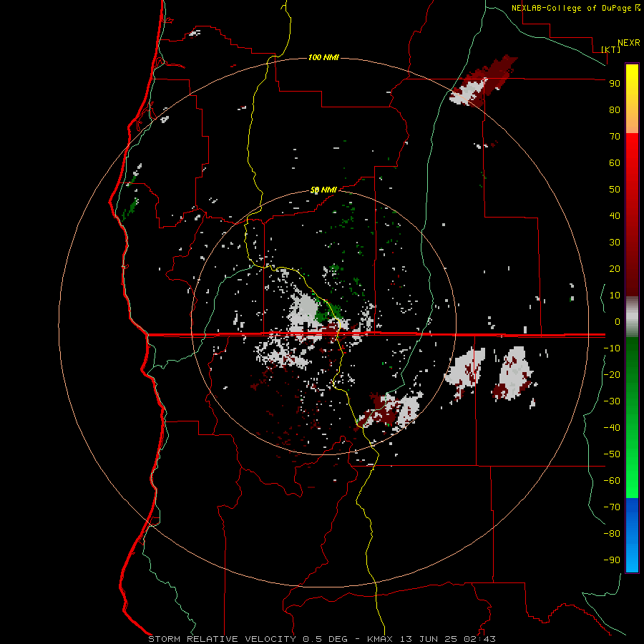Click the Storm Relative Velocity caption text
Image resolution: width=644 pixels, height=644 pixels.
(x=321, y=639)
